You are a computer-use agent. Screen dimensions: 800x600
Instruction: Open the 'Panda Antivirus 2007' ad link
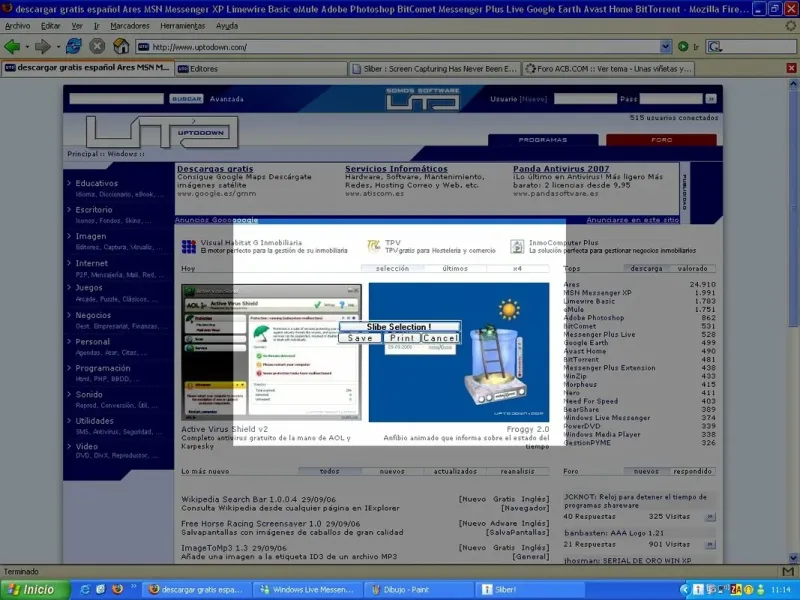(561, 169)
